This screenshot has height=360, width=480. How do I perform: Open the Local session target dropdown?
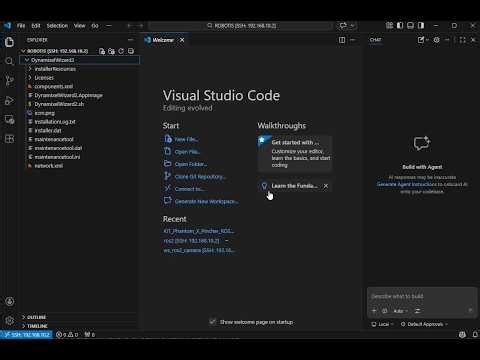point(383,324)
